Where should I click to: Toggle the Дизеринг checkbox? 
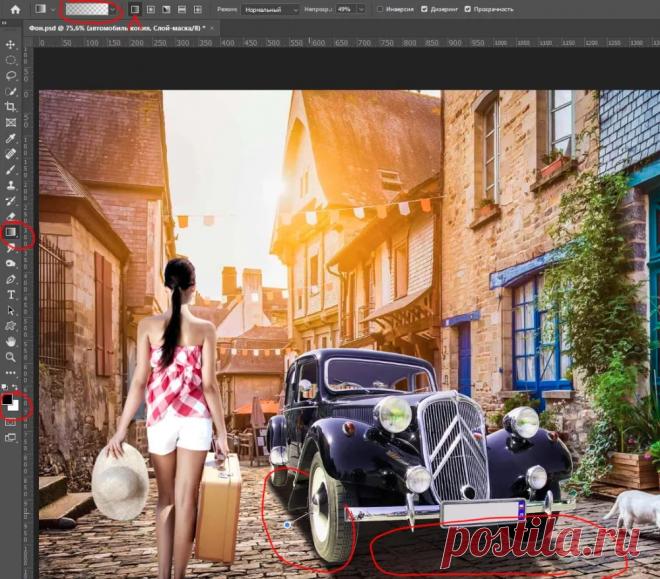point(425,9)
